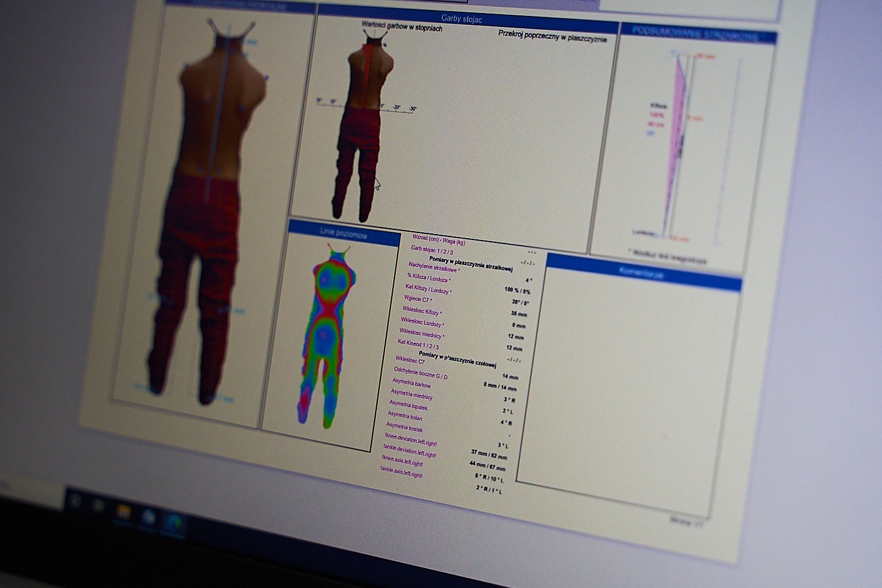Select the "Asymetria miednicy" measurement label
The width and height of the screenshot is (882, 588).
pyautogui.click(x=411, y=394)
